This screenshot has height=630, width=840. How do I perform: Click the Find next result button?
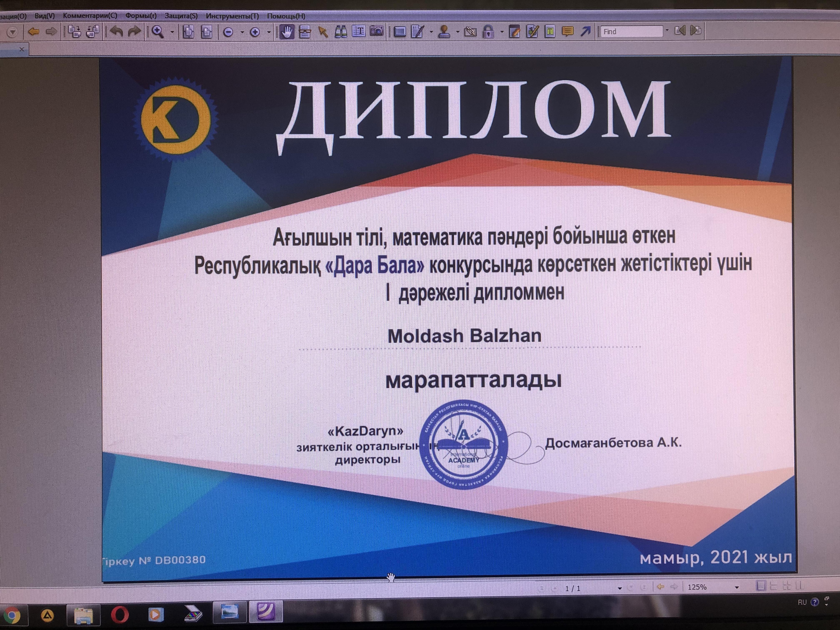click(x=696, y=30)
